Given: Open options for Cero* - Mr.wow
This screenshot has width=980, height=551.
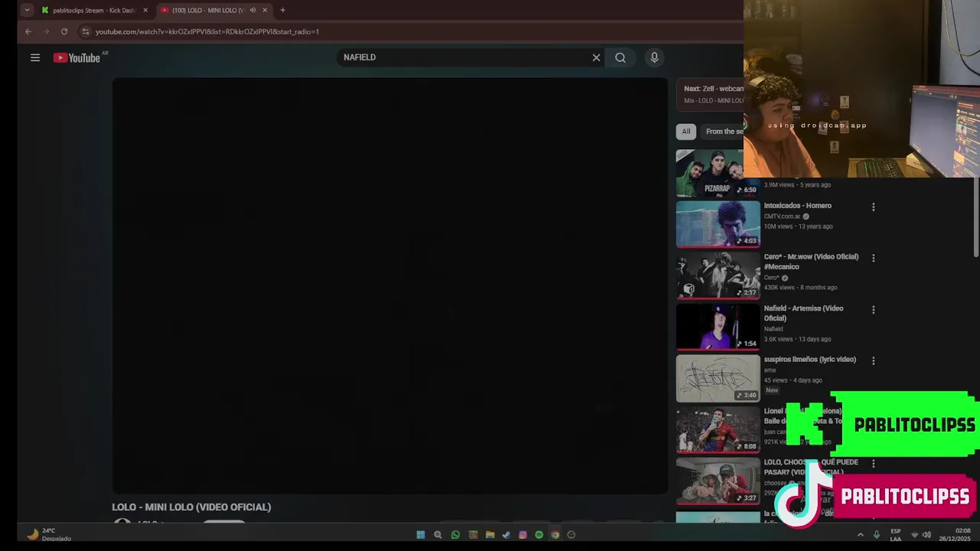Looking at the screenshot, I should pyautogui.click(x=874, y=258).
